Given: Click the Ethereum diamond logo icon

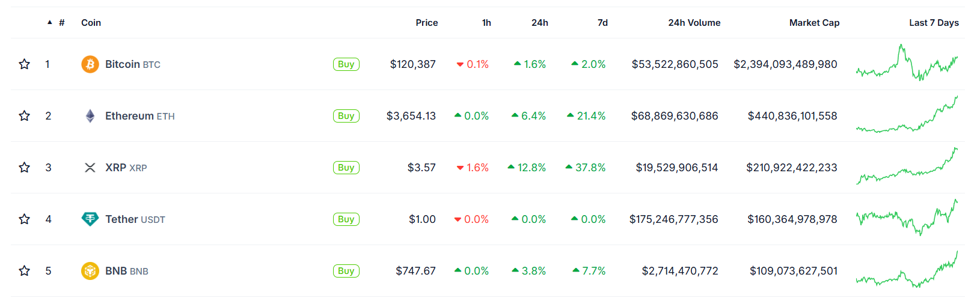Looking at the screenshot, I should point(90,116).
